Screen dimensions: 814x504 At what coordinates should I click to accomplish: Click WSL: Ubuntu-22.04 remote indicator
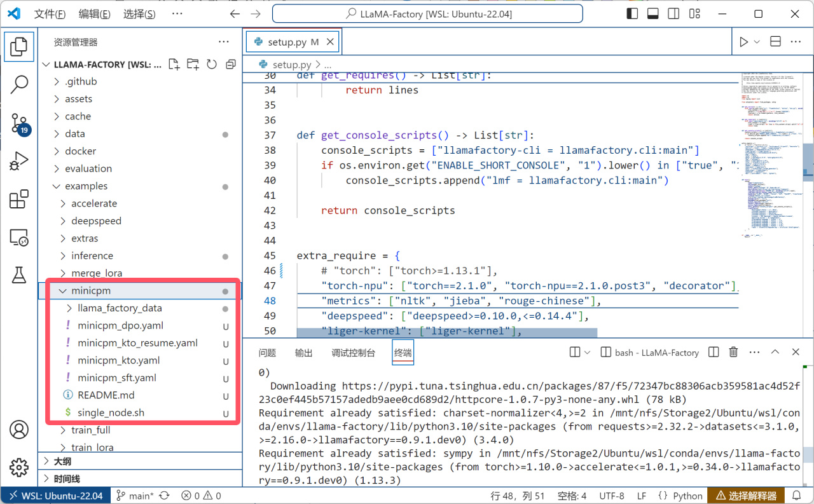(x=55, y=496)
